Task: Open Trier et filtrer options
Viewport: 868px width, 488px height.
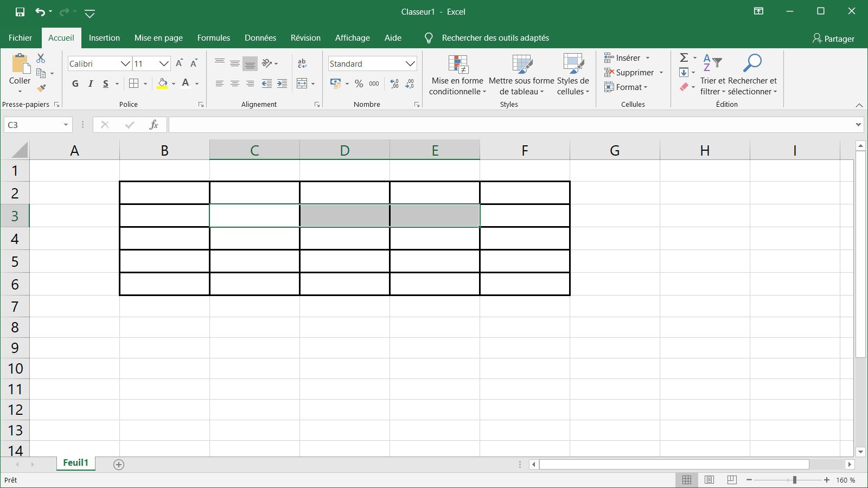Action: (x=713, y=75)
